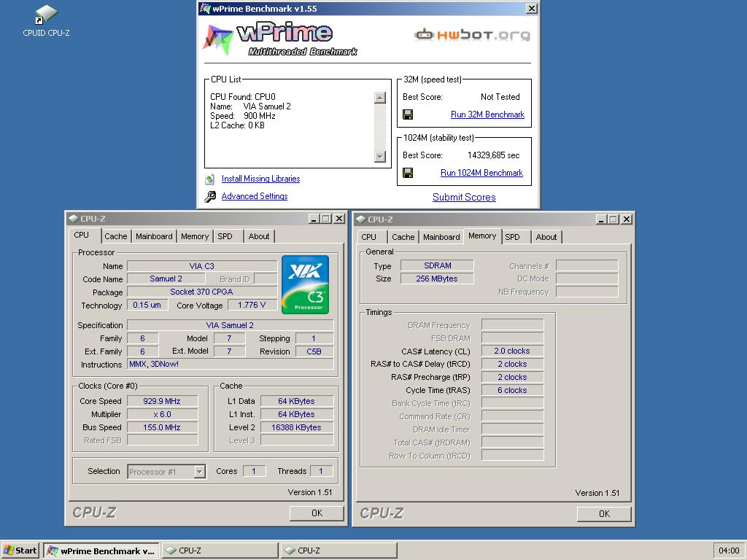747x560 pixels.
Task: Click CPU List line Speed: 900 MHz
Action: tap(243, 116)
